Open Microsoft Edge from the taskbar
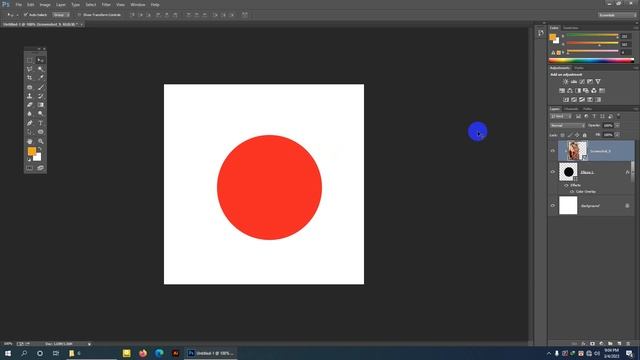 [159, 353]
